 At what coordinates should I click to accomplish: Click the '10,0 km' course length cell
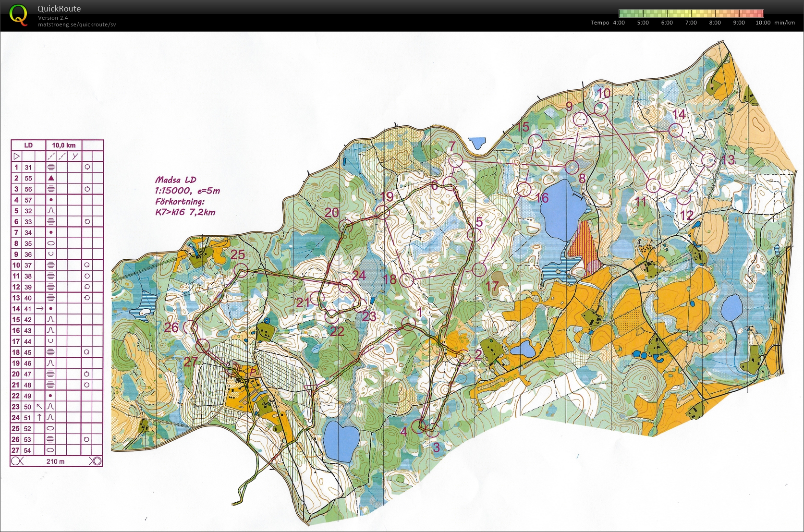click(64, 145)
